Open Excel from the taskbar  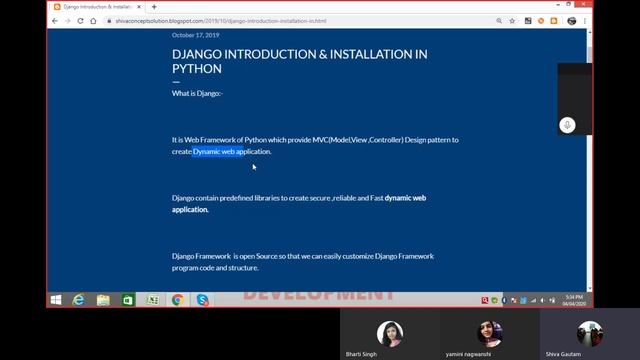click(x=153, y=300)
